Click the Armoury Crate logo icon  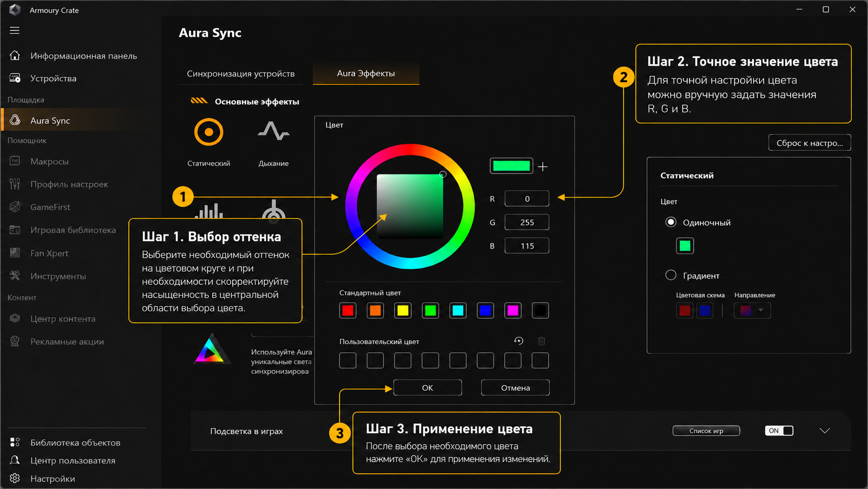(15, 10)
